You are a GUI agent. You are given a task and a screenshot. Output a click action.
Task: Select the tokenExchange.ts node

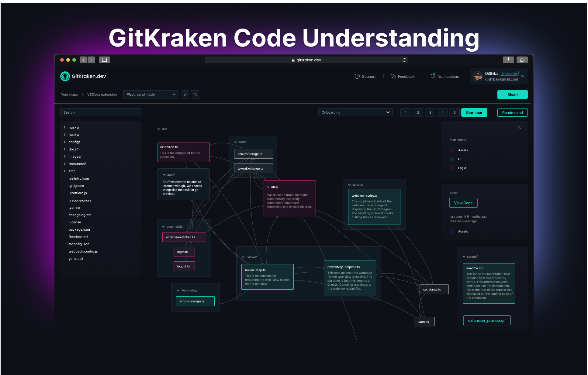point(254,168)
